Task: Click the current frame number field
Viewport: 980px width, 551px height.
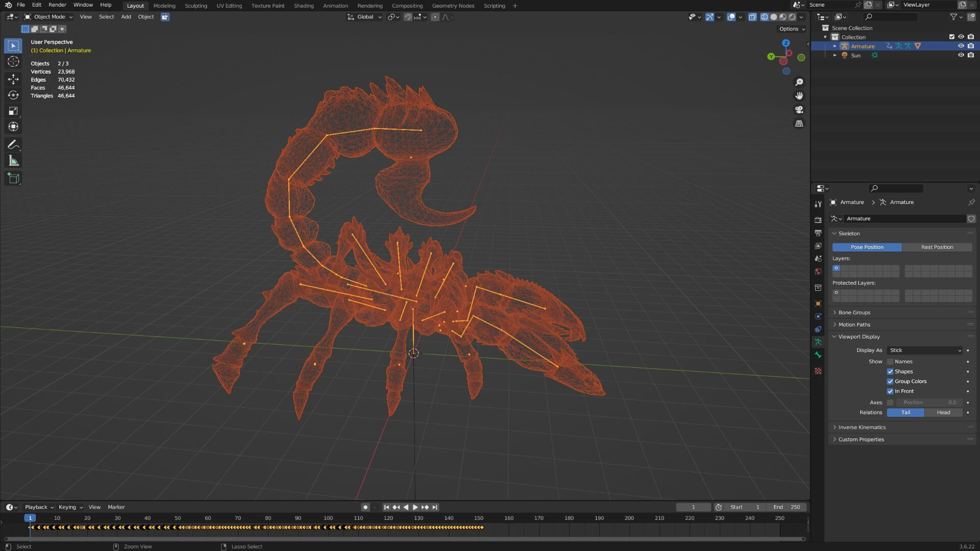Action: tap(693, 507)
